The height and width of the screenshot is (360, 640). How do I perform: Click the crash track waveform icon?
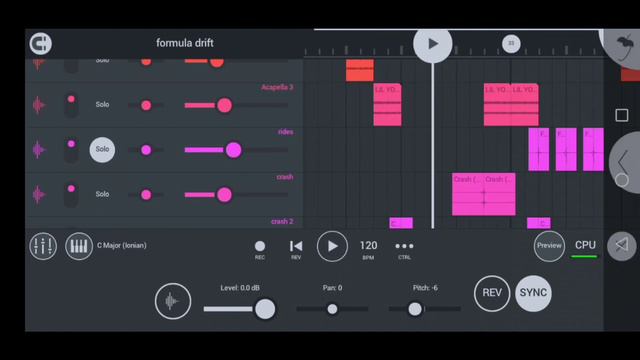38,195
